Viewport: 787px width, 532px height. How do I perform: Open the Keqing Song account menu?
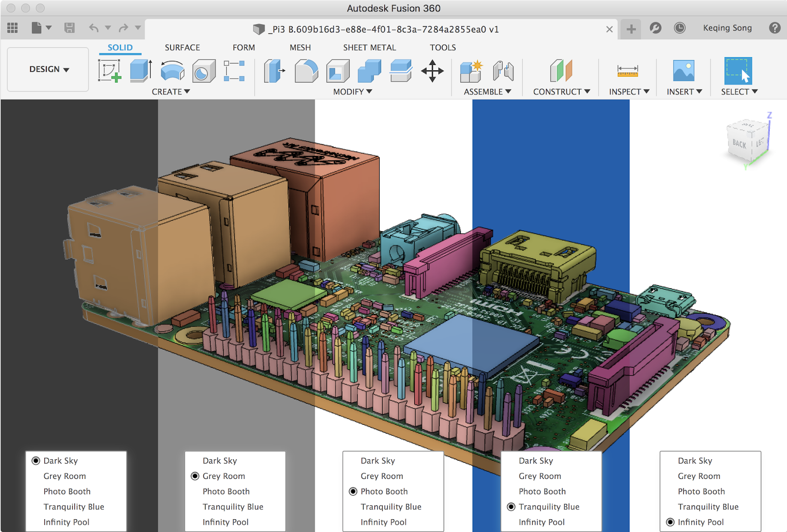coord(727,28)
